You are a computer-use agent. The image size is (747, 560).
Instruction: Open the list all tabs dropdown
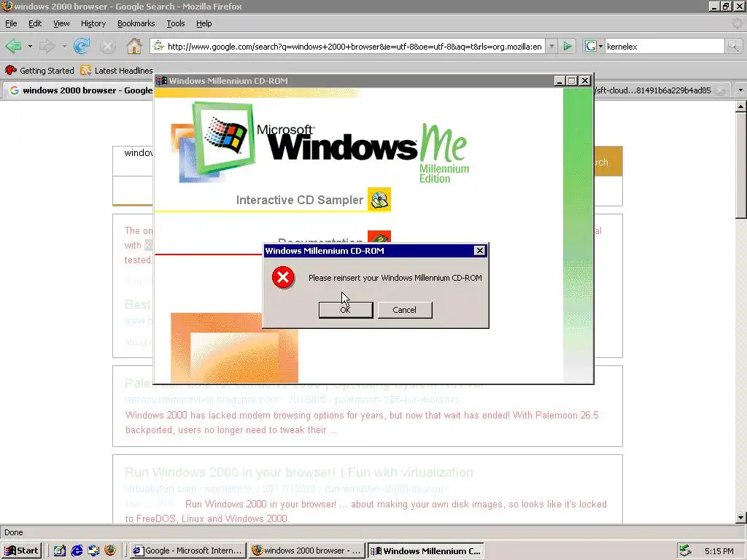(x=740, y=90)
